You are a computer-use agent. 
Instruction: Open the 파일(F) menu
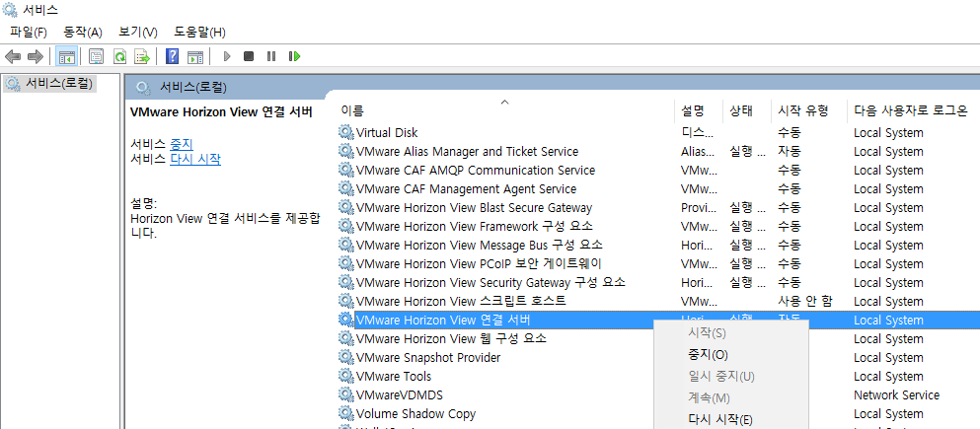click(x=28, y=32)
